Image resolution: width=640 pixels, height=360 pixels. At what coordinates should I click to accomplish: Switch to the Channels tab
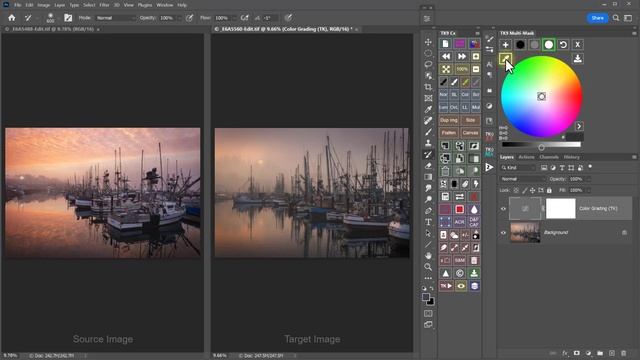pyautogui.click(x=549, y=157)
